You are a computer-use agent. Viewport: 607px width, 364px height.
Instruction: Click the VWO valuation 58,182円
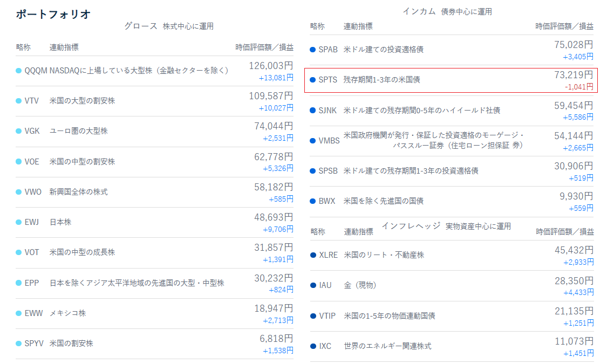[274, 187]
